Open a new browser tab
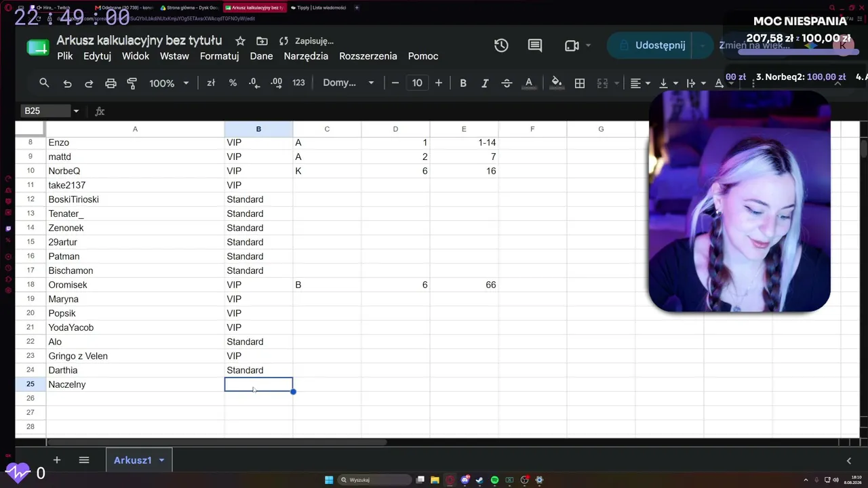868x488 pixels. click(357, 7)
